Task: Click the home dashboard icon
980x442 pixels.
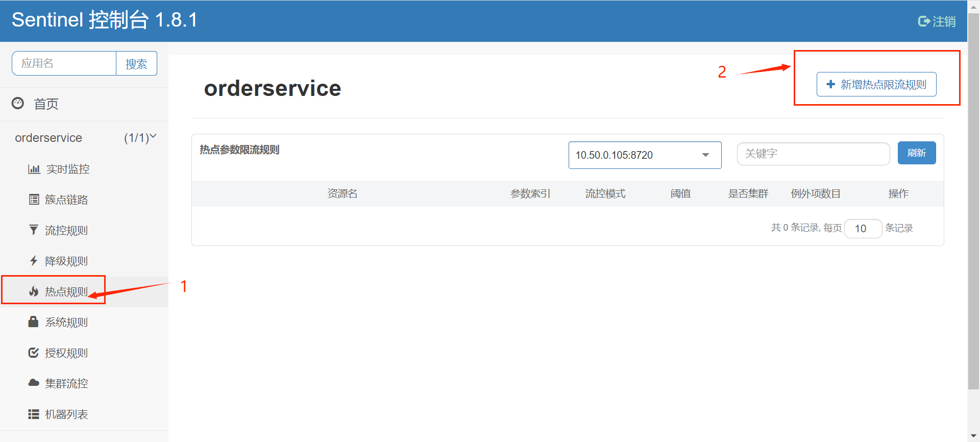Action: [x=18, y=104]
